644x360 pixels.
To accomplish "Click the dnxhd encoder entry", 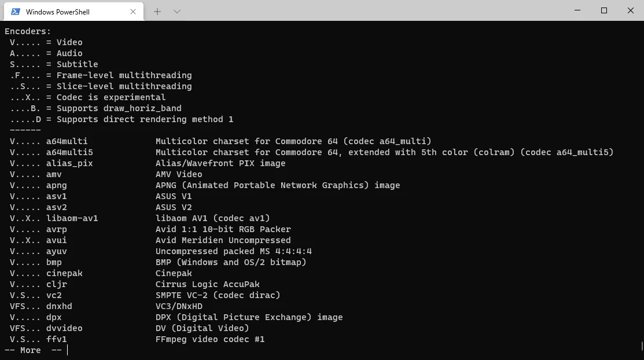I will click(59, 306).
